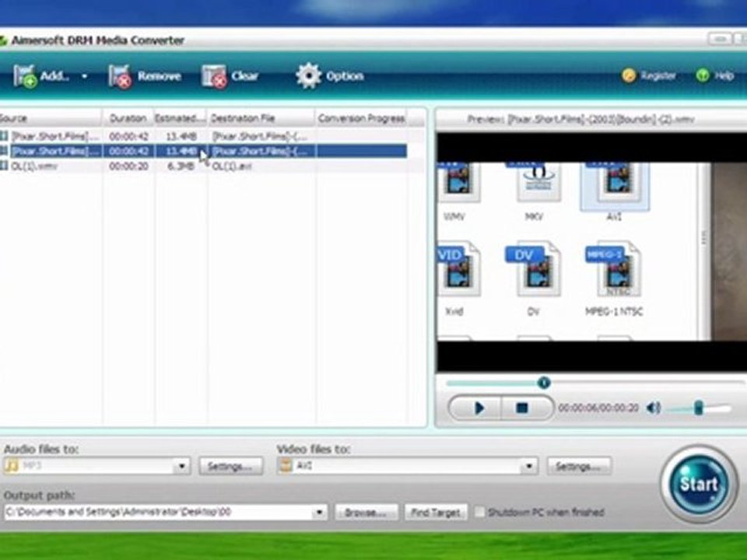The height and width of the screenshot is (560, 747).
Task: Click the Remove toolbar button
Action: (x=145, y=76)
